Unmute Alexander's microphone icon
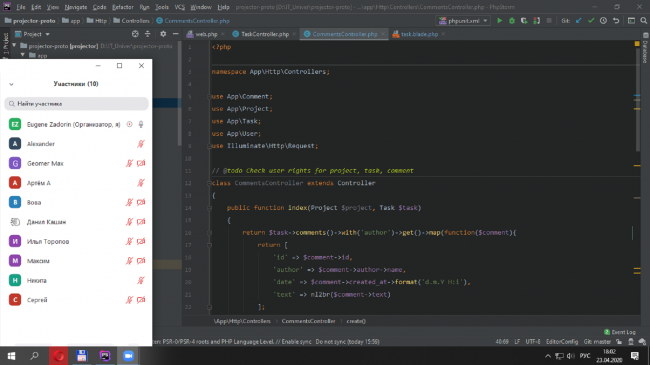Viewport: 650px width, 365px height. tap(141, 144)
